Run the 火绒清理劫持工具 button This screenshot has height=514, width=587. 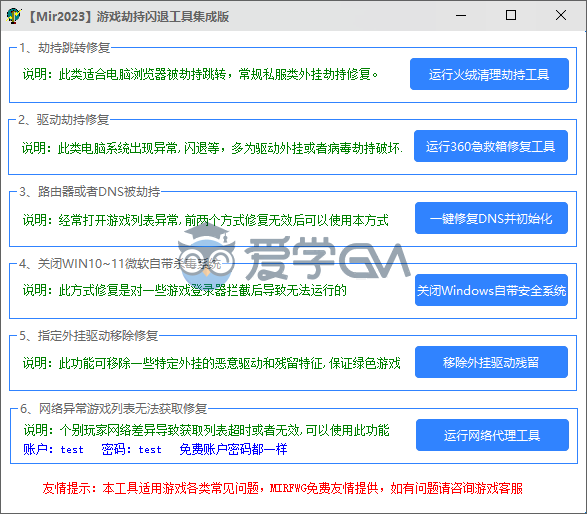point(489,74)
